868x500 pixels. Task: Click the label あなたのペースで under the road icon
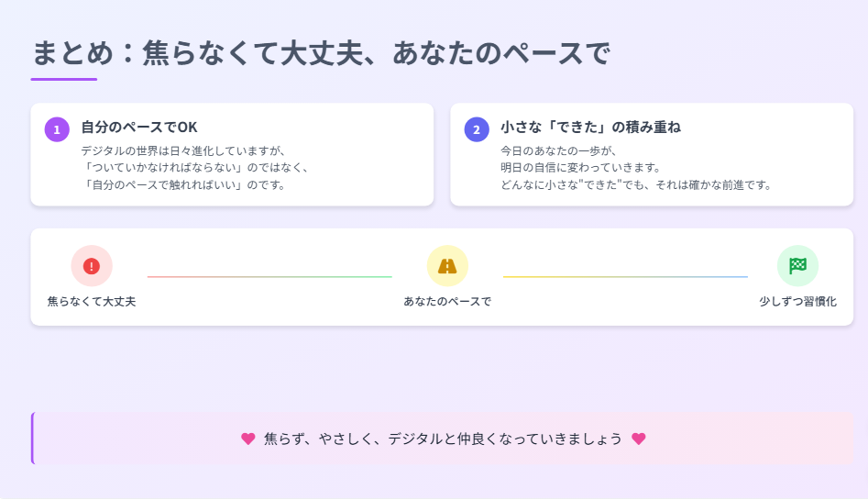coord(447,301)
